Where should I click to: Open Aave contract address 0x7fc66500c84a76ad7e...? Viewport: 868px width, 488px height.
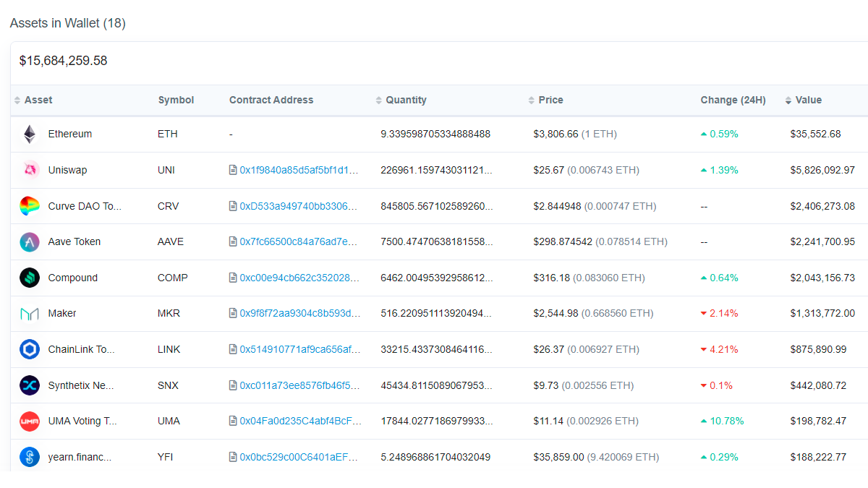tap(299, 241)
